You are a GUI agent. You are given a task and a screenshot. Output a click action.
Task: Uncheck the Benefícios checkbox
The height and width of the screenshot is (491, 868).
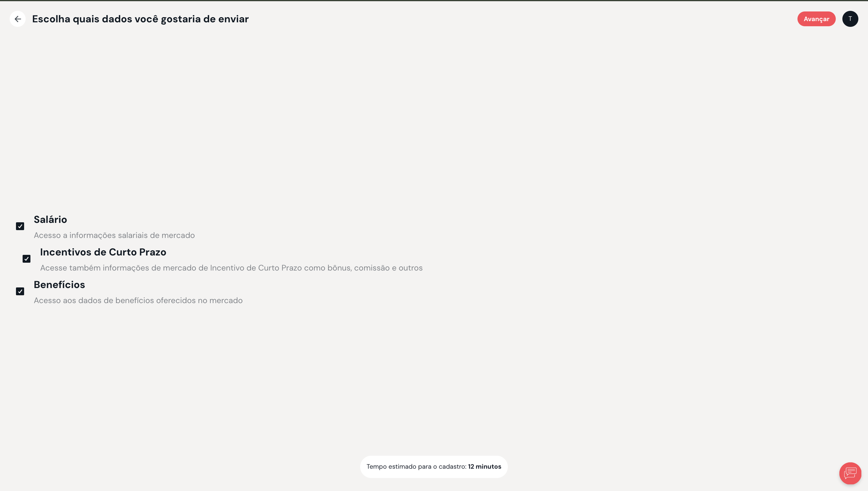pyautogui.click(x=20, y=291)
